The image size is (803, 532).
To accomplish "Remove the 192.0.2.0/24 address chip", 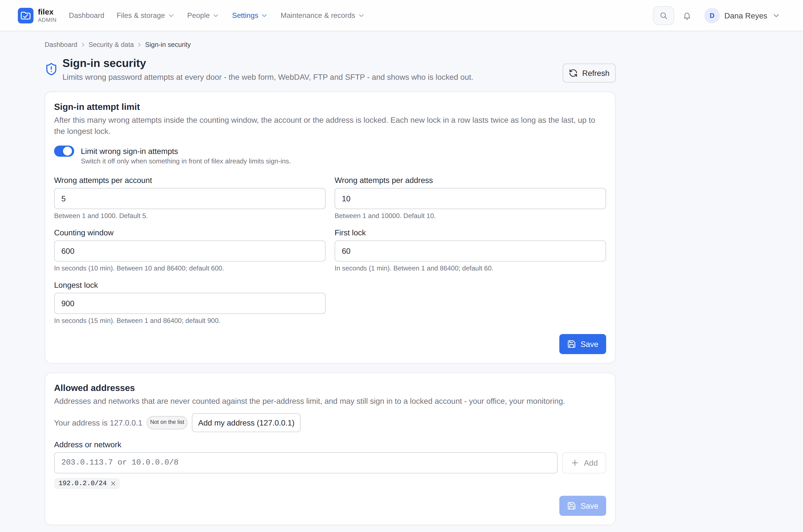I will point(113,483).
